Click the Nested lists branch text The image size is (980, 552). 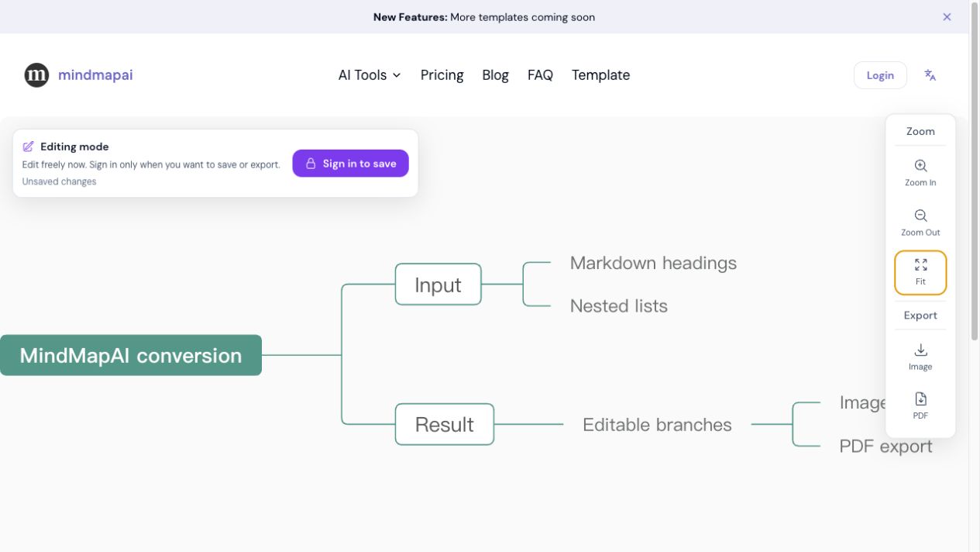click(618, 305)
